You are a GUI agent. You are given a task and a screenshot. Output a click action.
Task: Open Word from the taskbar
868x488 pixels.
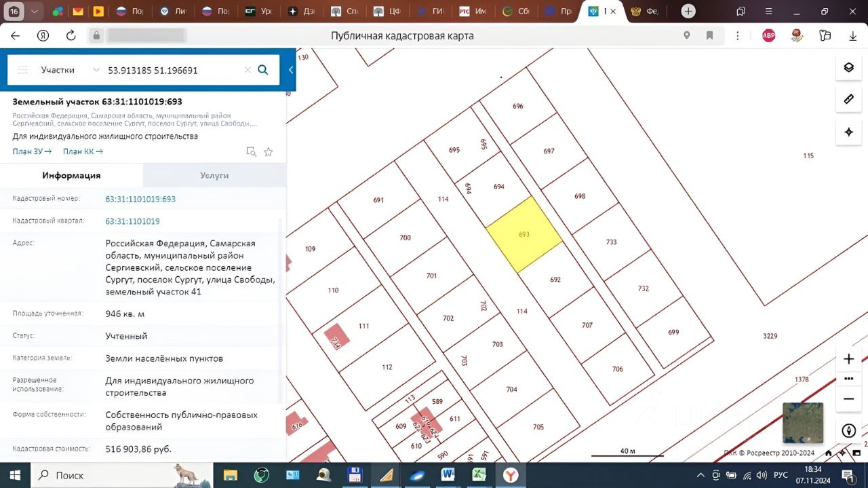448,475
